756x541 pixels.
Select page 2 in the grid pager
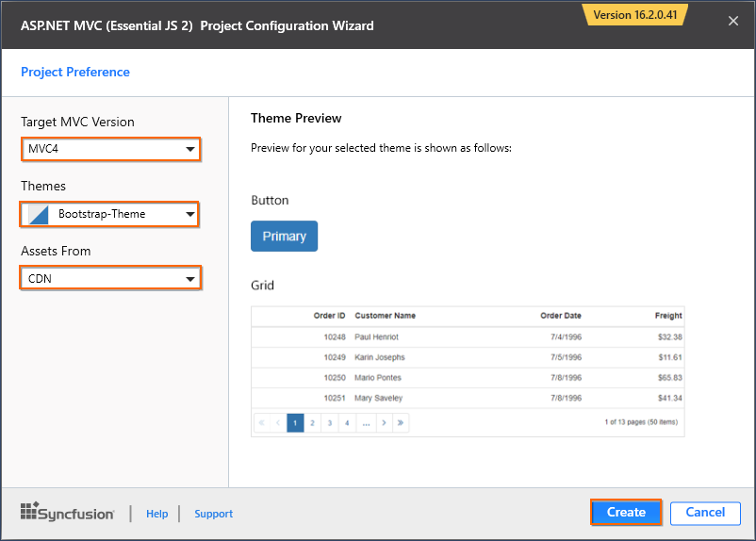tap(311, 423)
